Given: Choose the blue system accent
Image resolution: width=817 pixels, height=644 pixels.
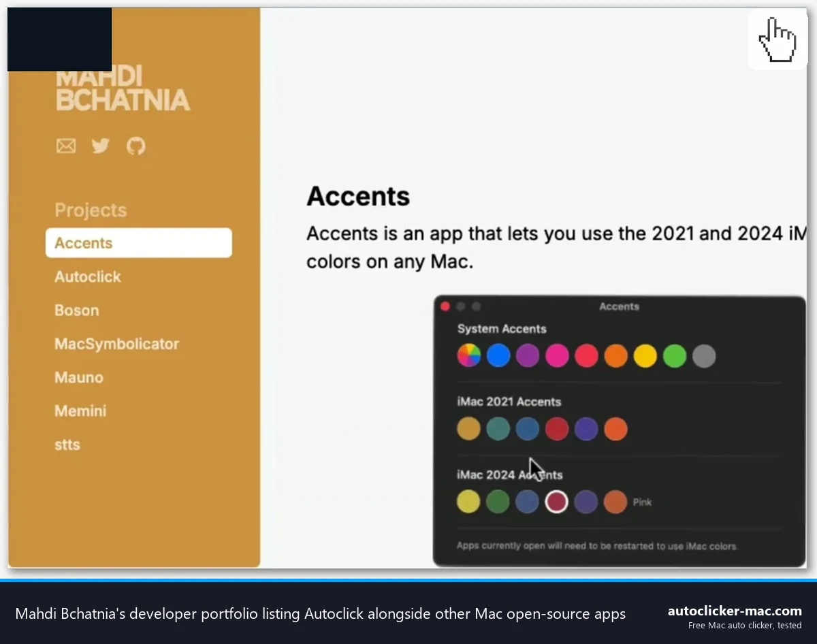Looking at the screenshot, I should [498, 355].
